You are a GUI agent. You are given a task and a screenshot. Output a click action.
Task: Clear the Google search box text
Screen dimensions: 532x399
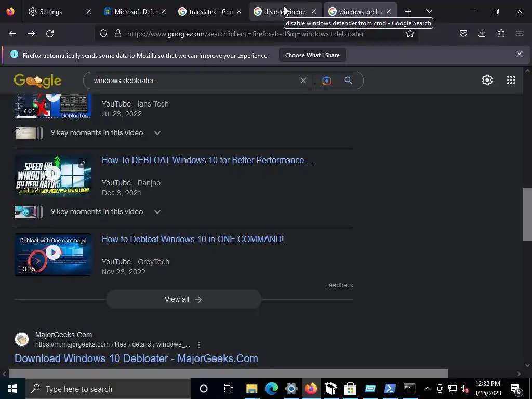[303, 81]
